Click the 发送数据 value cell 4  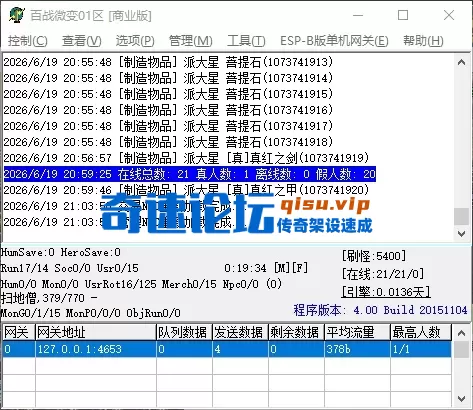coord(240,349)
